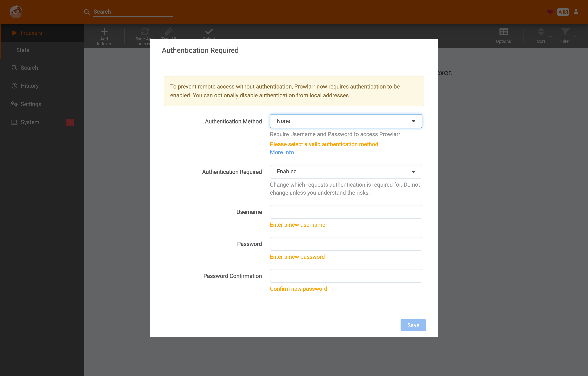Click the More Info link
Screen dimensions: 588x376
coord(282,152)
